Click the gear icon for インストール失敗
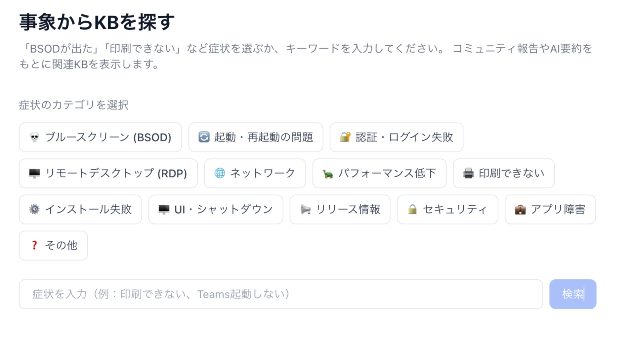635x364 pixels. pyautogui.click(x=34, y=209)
